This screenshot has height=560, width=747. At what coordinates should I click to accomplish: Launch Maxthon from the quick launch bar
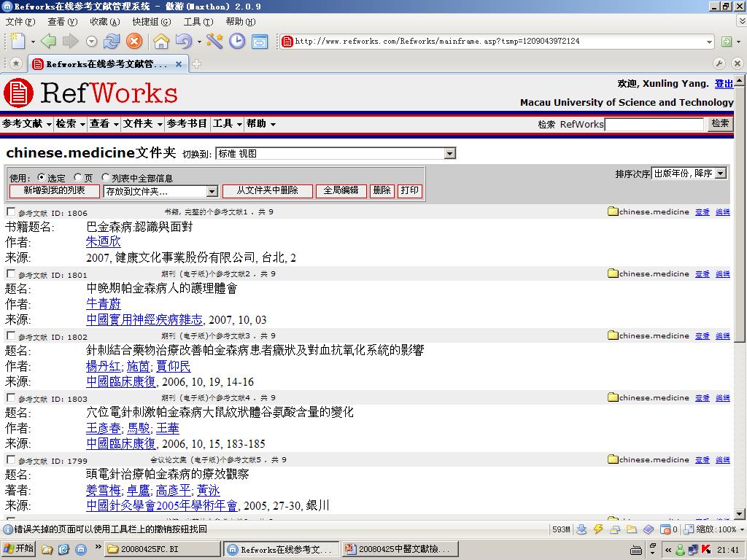[x=81, y=549]
